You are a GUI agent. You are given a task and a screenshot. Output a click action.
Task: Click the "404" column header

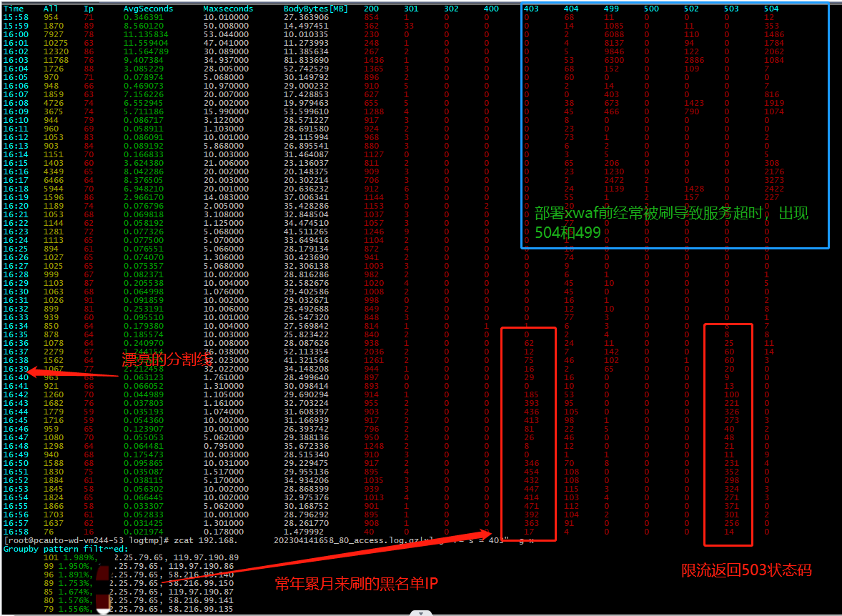coord(571,9)
